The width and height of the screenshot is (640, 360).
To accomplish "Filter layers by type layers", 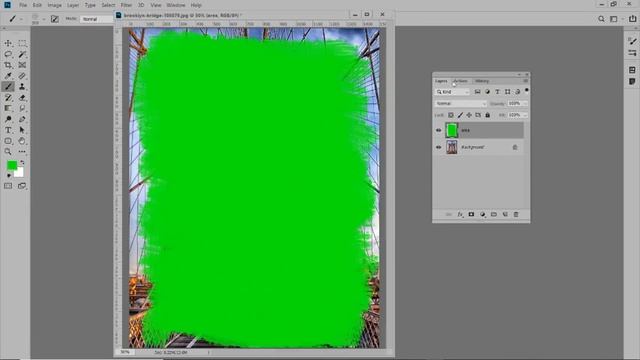I will (x=497, y=92).
